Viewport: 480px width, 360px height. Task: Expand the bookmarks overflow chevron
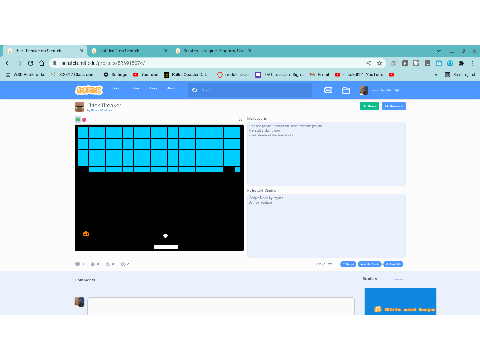pos(436,75)
